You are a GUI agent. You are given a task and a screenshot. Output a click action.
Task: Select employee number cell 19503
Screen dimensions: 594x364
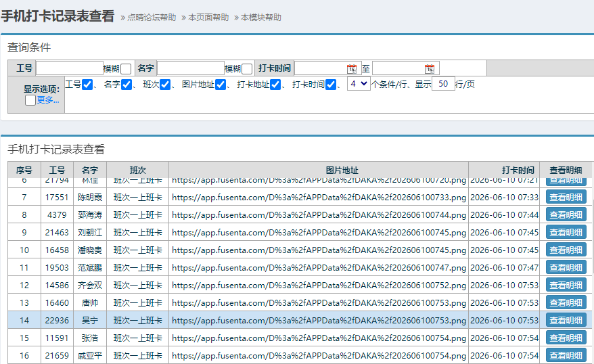[58, 268]
